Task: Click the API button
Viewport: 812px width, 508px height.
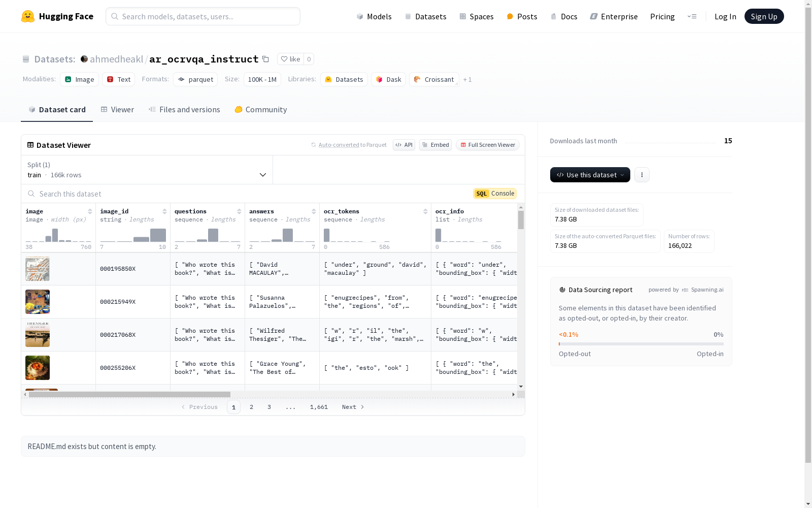Action: [404, 145]
